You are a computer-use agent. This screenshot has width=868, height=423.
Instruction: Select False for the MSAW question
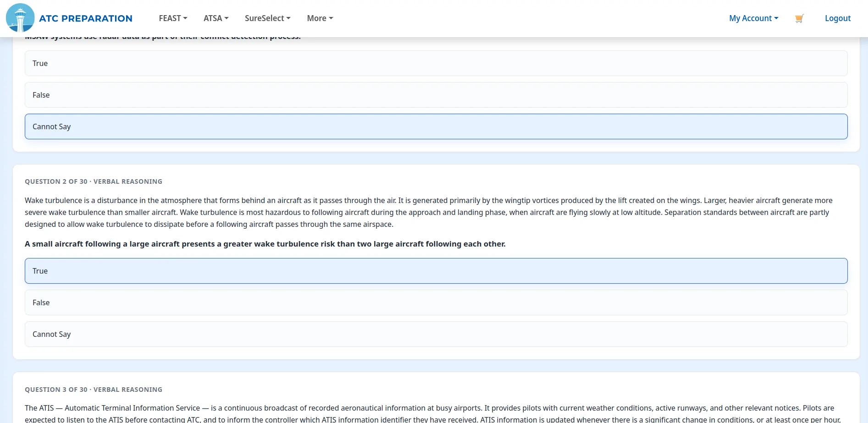pyautogui.click(x=436, y=95)
